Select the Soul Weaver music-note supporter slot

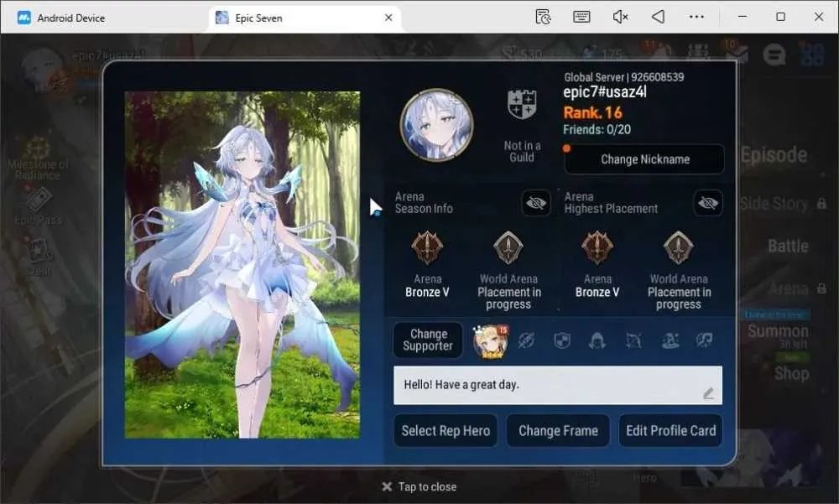(705, 340)
